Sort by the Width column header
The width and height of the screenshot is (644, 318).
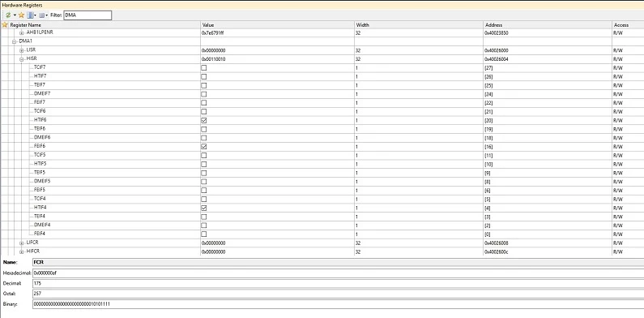pos(362,24)
